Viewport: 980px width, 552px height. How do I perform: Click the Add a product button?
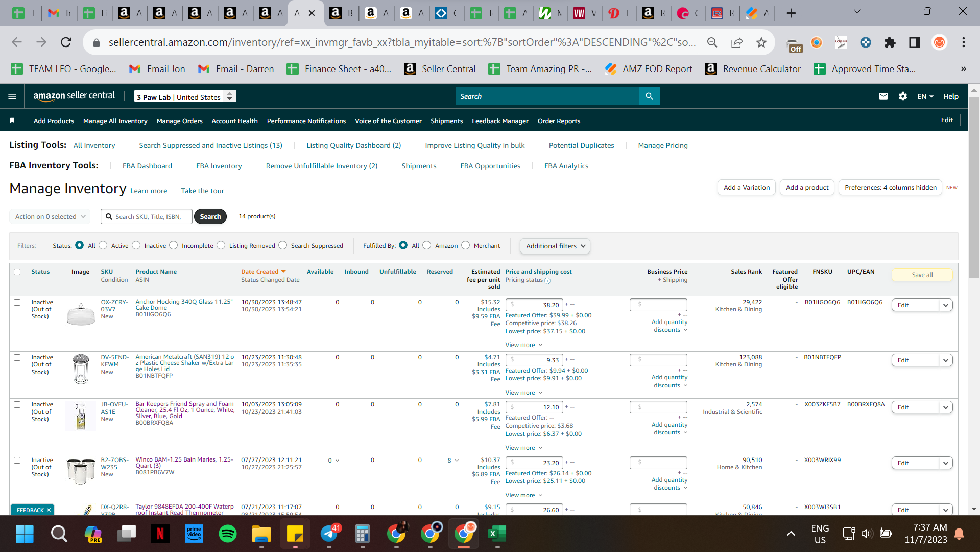pyautogui.click(x=807, y=188)
